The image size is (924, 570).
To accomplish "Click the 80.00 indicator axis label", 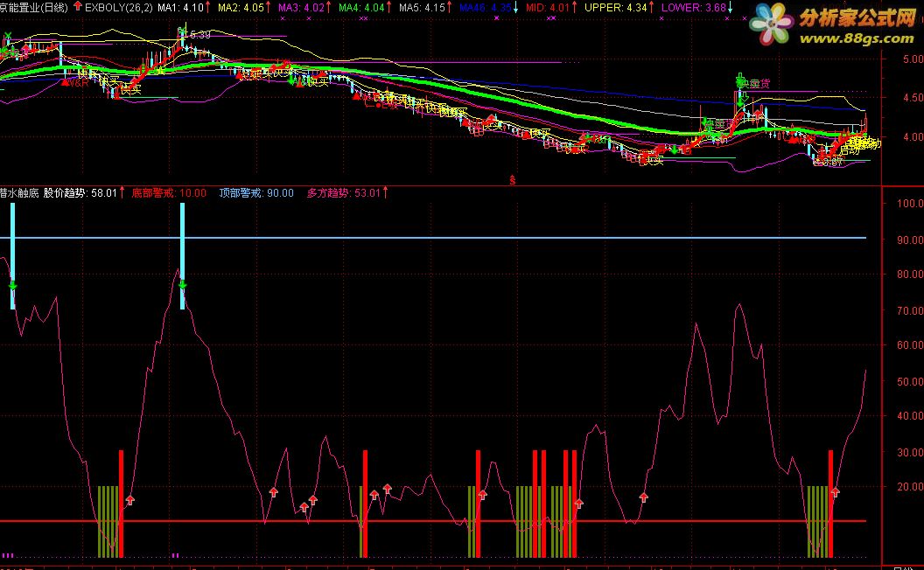I will tap(910, 275).
